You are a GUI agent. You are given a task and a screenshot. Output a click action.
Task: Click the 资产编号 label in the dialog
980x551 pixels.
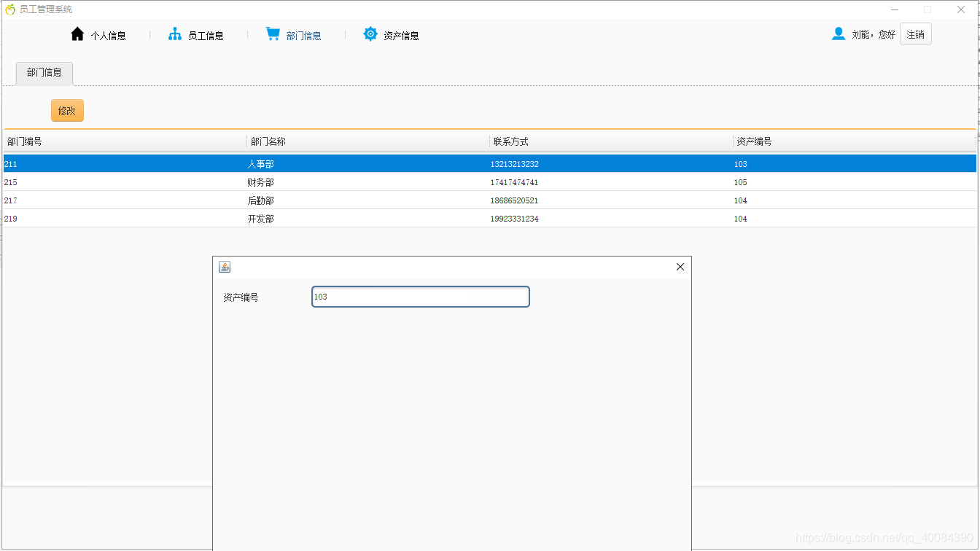[x=241, y=297]
